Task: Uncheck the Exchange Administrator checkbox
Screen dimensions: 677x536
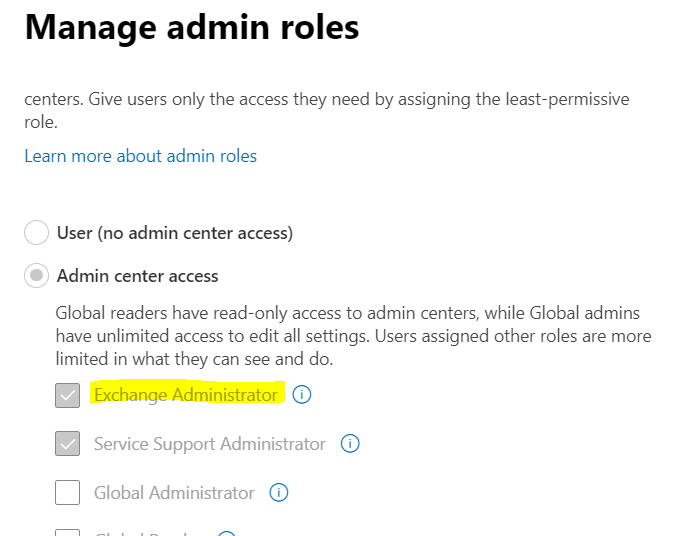Action: [x=67, y=395]
